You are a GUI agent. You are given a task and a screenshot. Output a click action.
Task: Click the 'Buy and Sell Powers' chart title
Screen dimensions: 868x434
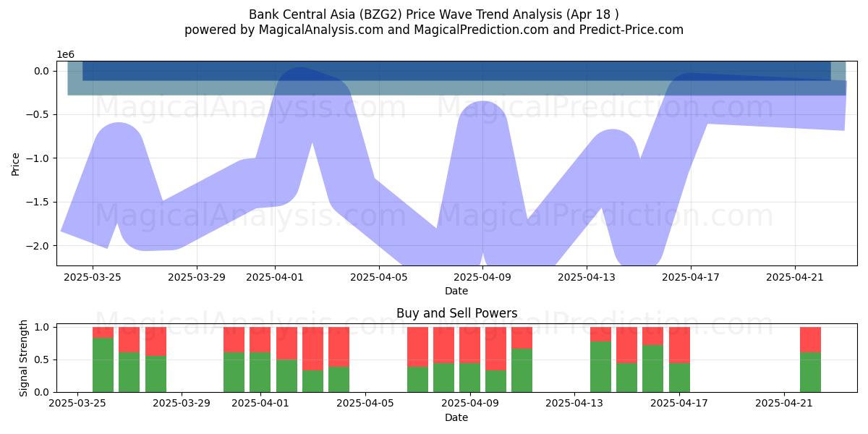(x=456, y=313)
